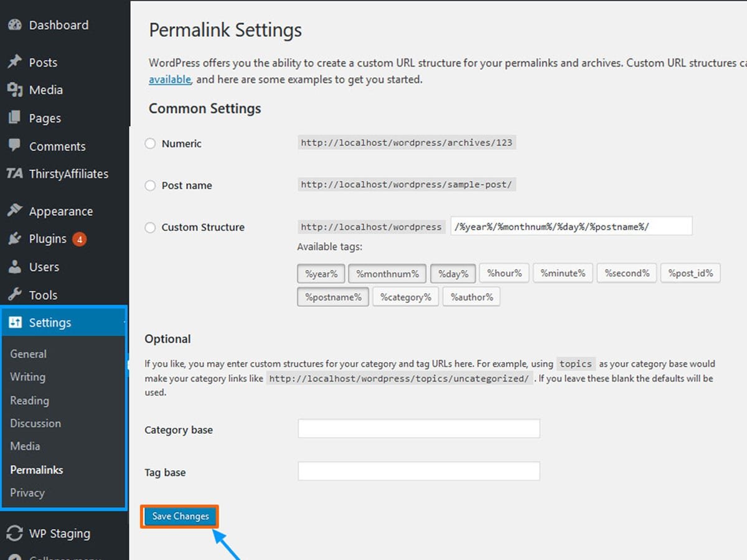Click the Category base input field
This screenshot has width=747, height=560.
[x=419, y=429]
